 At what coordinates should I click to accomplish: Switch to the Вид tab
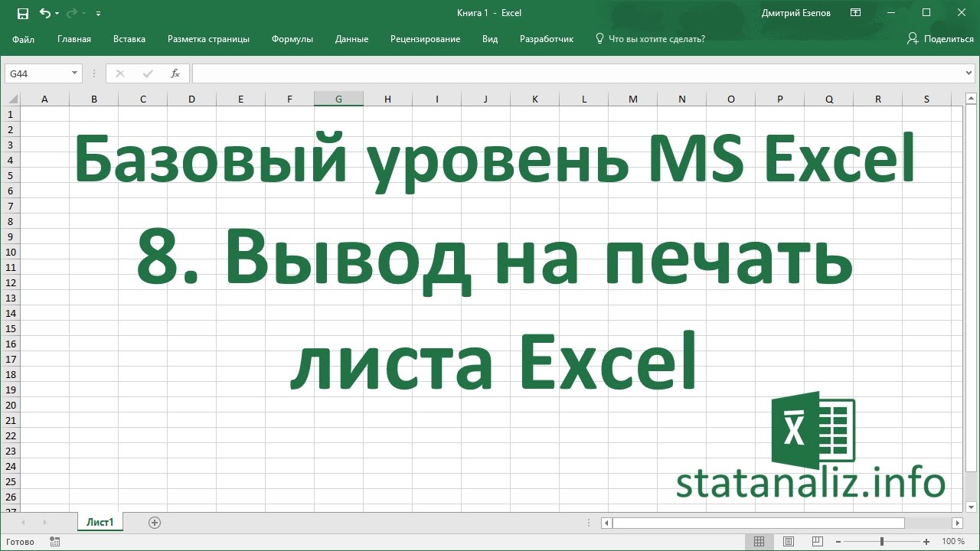pyautogui.click(x=490, y=39)
